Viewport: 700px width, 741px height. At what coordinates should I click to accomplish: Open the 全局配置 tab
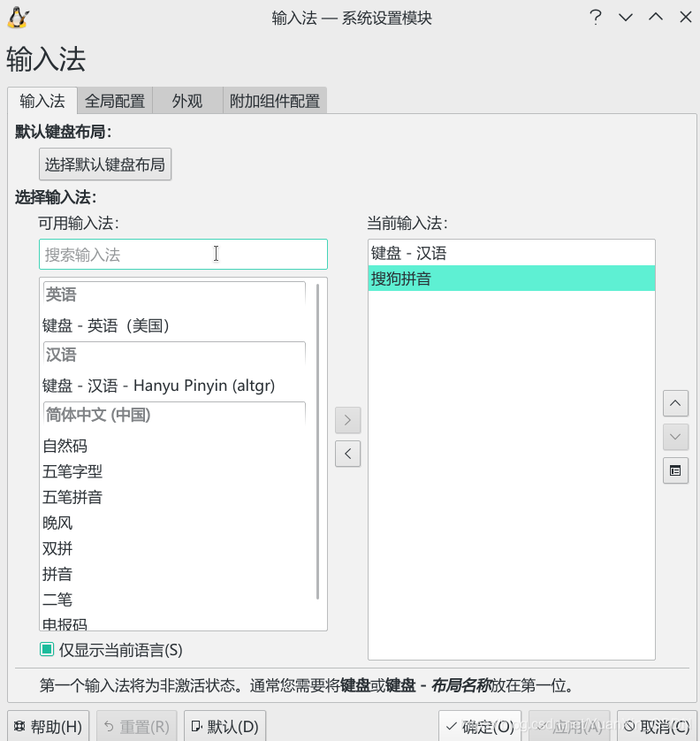[x=115, y=101]
